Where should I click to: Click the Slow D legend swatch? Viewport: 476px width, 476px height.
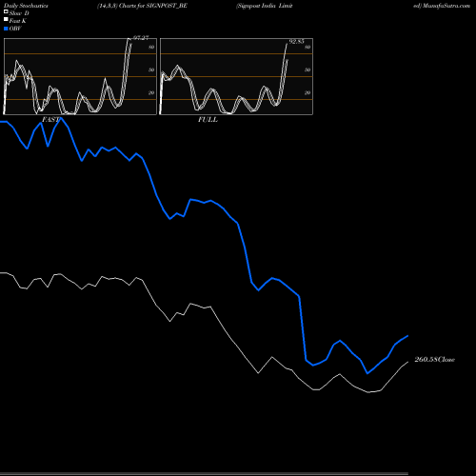coord(6,12)
